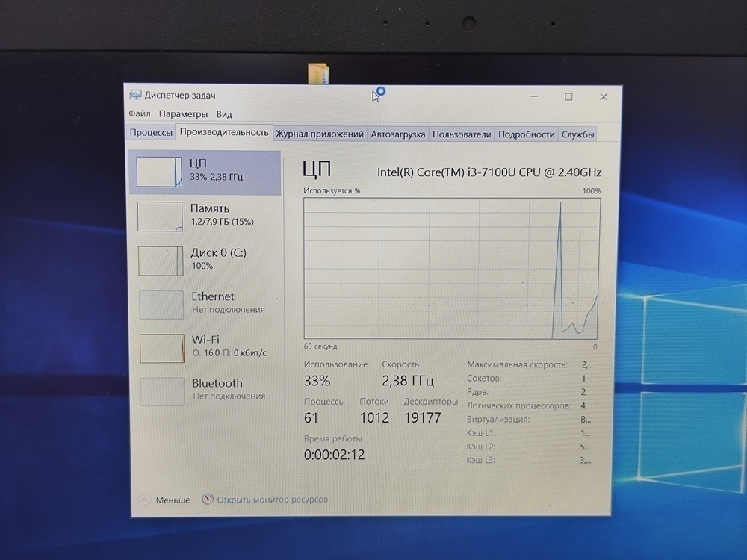This screenshot has width=747, height=560.
Task: Click the Intel(R) Core(TM) i3-7100U label
Action: click(x=489, y=172)
